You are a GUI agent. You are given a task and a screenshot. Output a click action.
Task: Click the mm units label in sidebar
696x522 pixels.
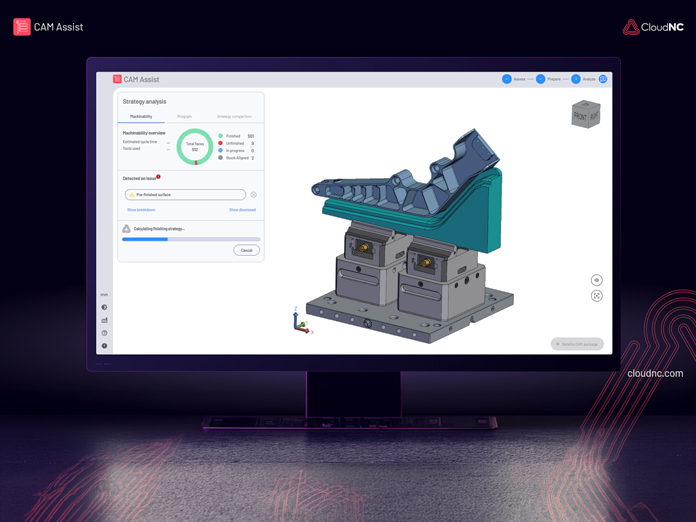point(104,295)
